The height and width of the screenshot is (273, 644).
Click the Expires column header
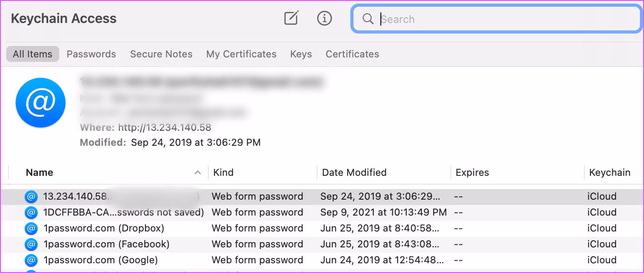click(472, 173)
